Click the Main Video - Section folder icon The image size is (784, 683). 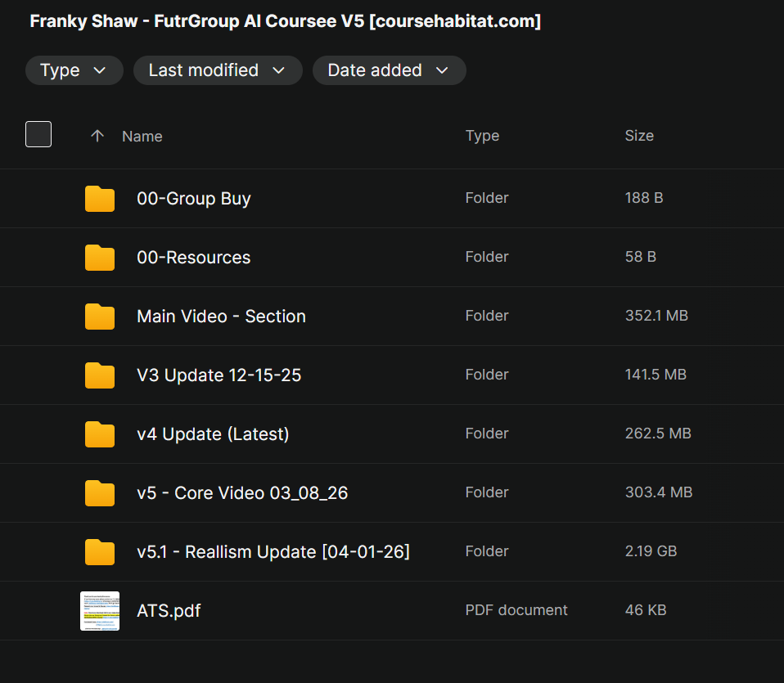[x=100, y=317]
